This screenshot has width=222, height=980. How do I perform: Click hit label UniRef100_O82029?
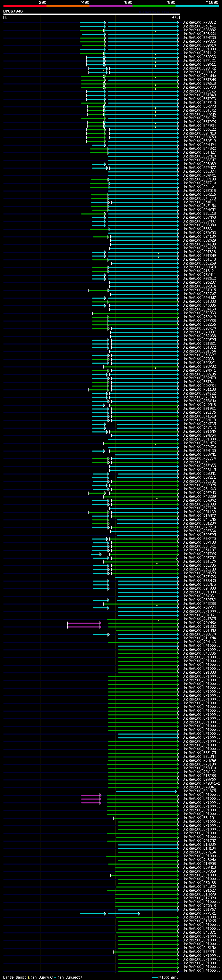199,241
